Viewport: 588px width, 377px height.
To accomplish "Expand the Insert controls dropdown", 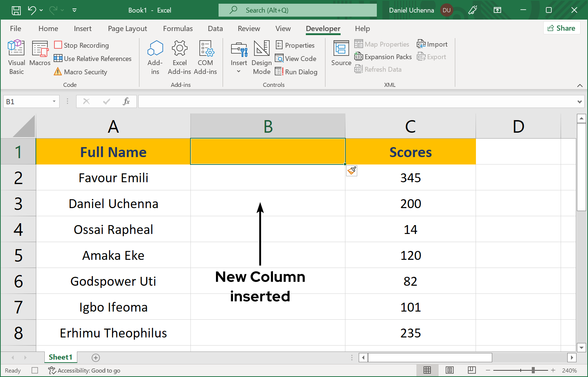I will 239,71.
